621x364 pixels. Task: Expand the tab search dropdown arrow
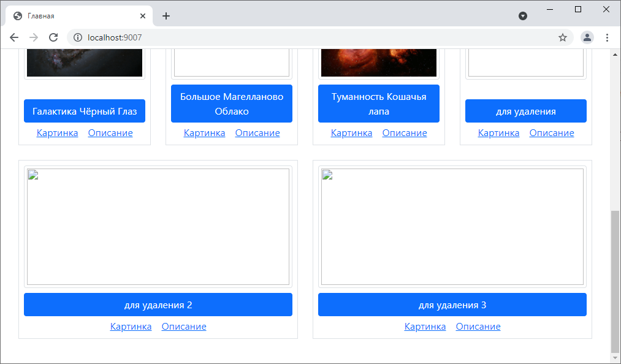pyautogui.click(x=523, y=16)
